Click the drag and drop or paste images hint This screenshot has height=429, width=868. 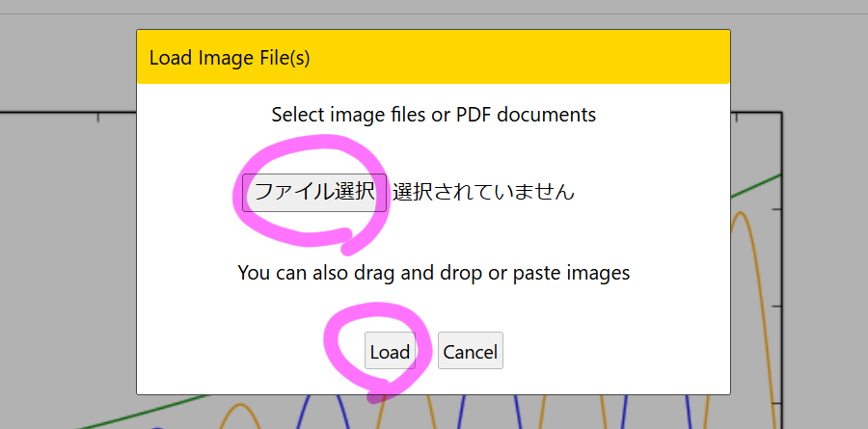tap(433, 273)
